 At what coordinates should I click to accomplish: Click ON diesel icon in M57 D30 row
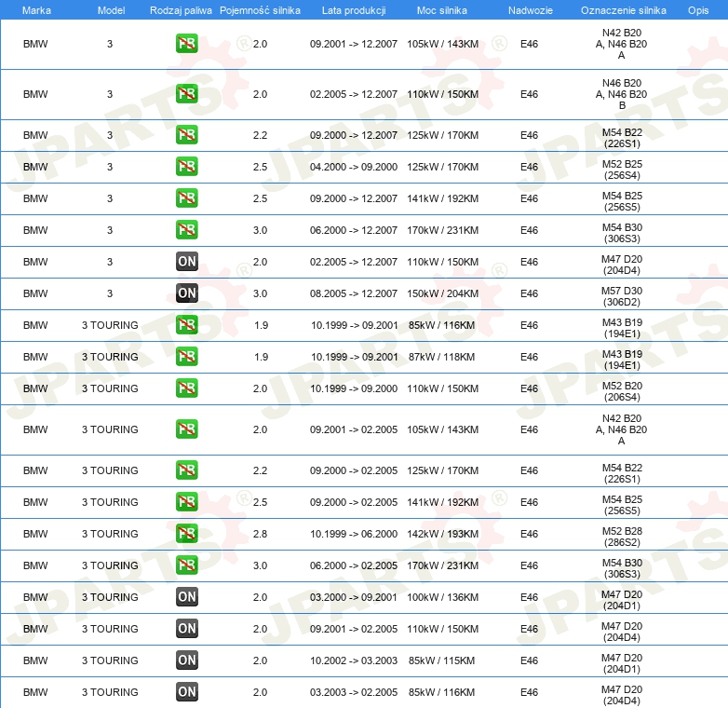click(x=186, y=293)
